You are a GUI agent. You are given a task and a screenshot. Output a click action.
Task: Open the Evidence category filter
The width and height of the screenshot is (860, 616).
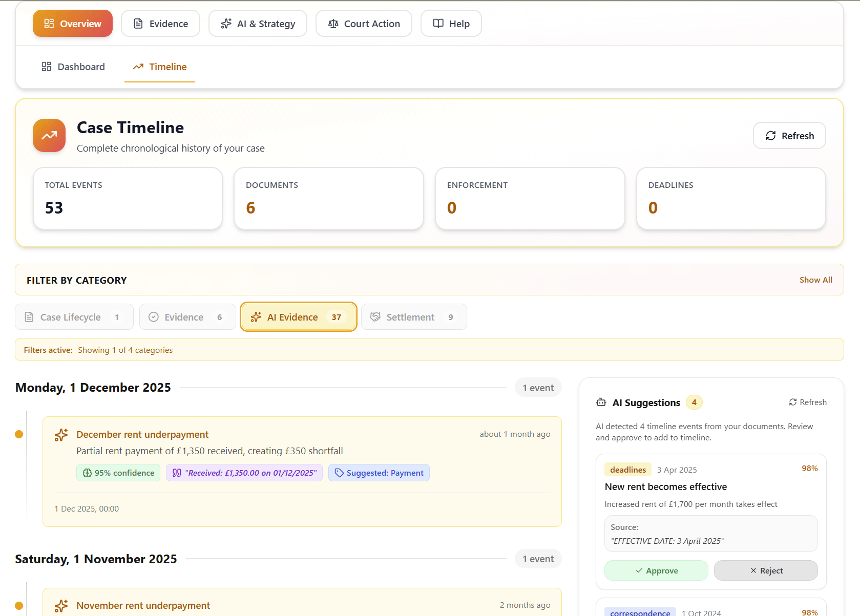tap(187, 316)
